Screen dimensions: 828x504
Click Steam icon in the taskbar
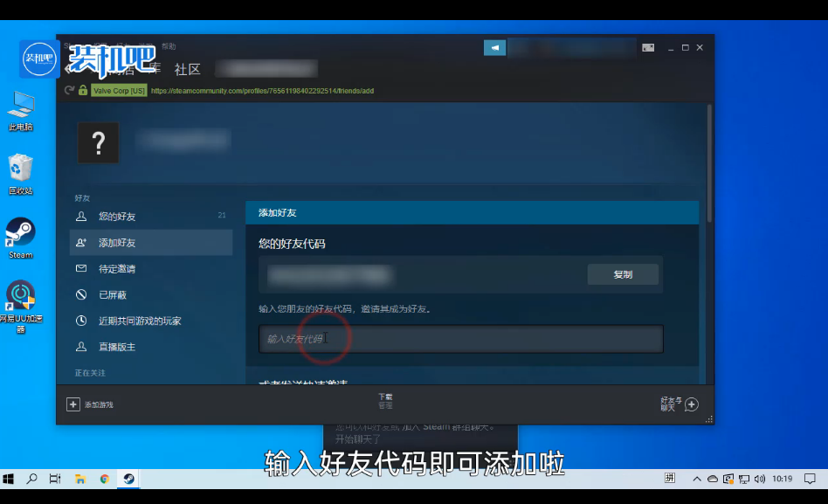pyautogui.click(x=128, y=479)
